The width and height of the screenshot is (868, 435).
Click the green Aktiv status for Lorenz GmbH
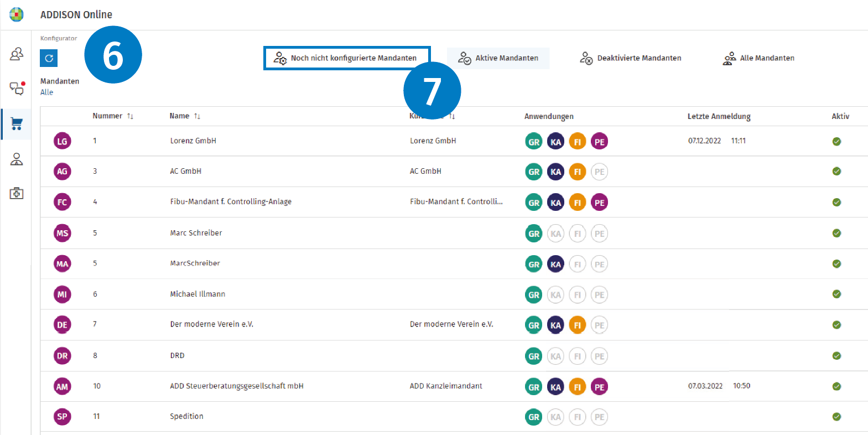[836, 141]
